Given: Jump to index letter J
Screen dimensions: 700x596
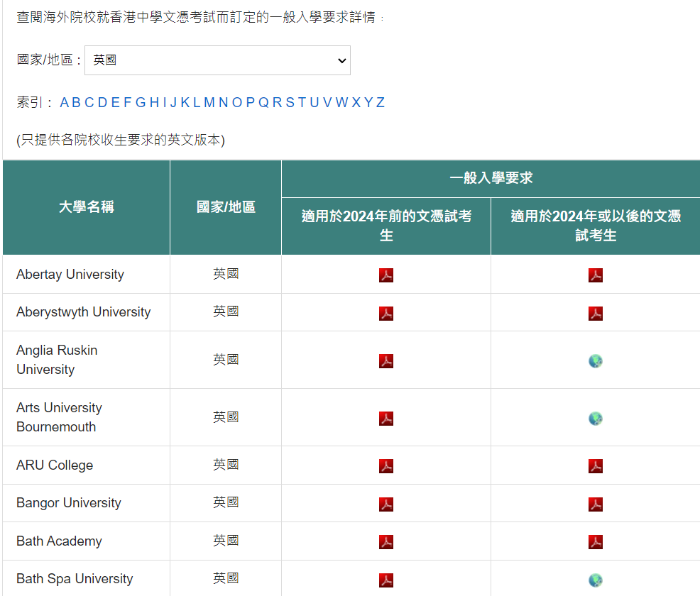Looking at the screenshot, I should pyautogui.click(x=174, y=103).
